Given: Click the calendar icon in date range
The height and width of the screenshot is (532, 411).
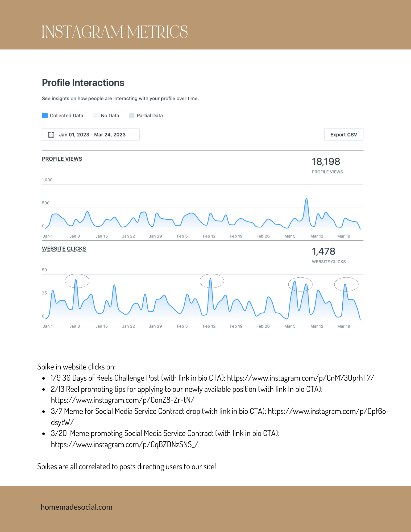Looking at the screenshot, I should pos(51,135).
